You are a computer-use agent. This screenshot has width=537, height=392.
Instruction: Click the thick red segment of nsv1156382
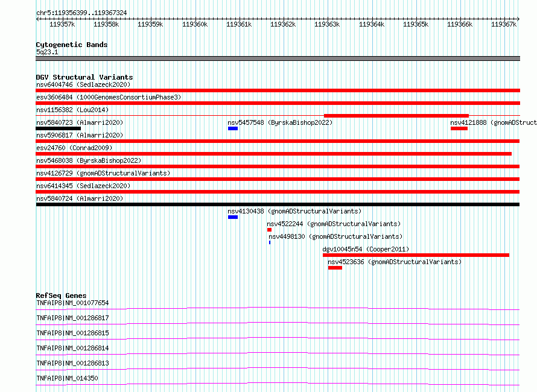coord(396,116)
